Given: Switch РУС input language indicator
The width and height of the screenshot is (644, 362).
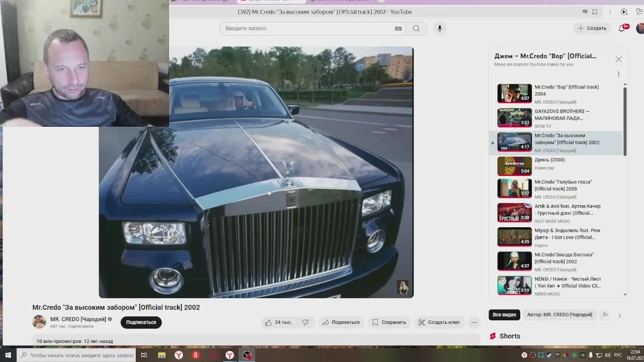Looking at the screenshot, I should [617, 355].
